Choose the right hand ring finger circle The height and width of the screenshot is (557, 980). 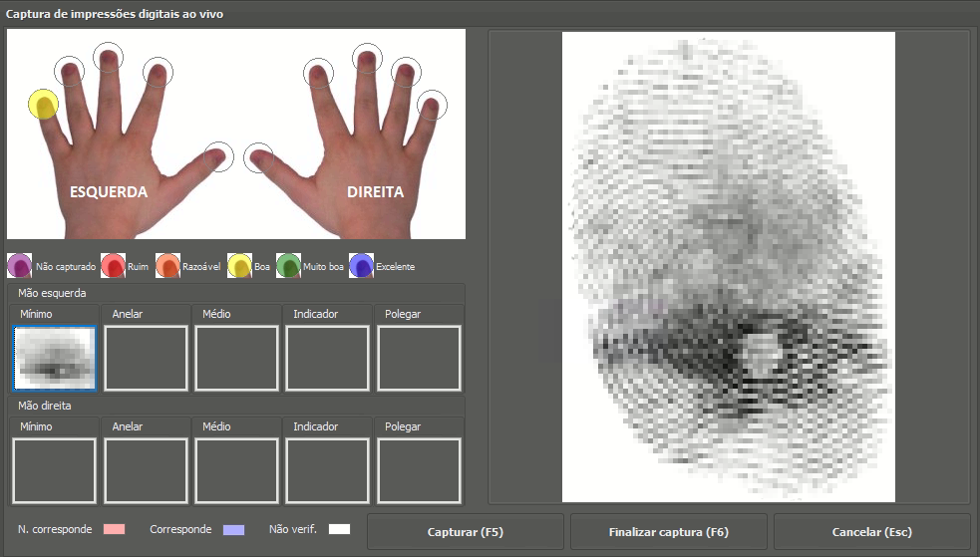point(405,73)
